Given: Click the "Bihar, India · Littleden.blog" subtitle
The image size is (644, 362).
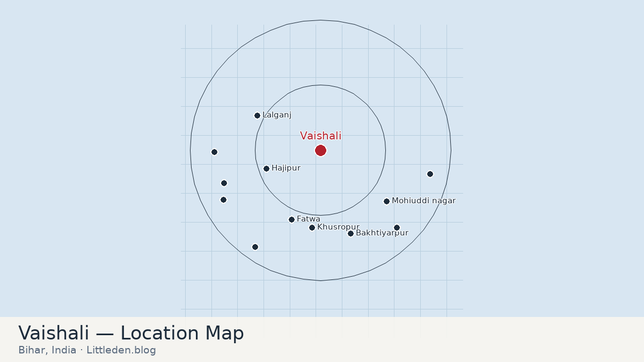Looking at the screenshot, I should [x=87, y=350].
